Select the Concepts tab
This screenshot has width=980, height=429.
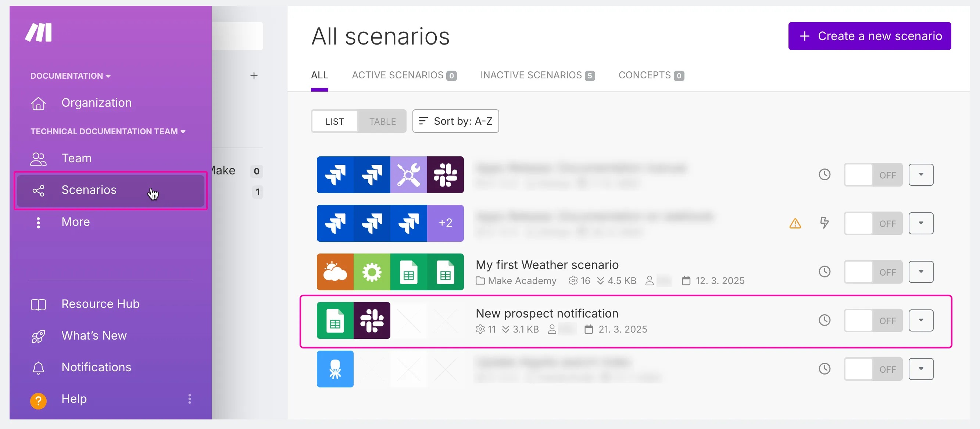point(651,75)
